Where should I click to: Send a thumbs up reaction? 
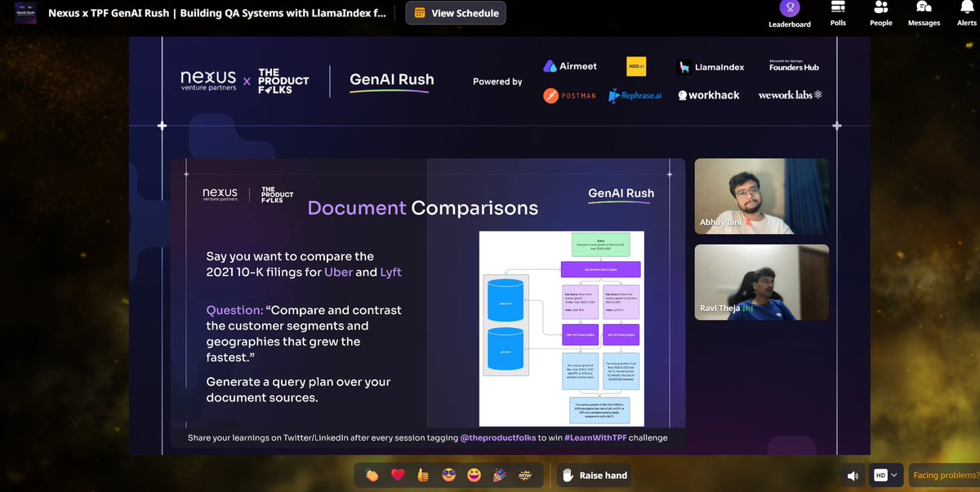pos(423,475)
